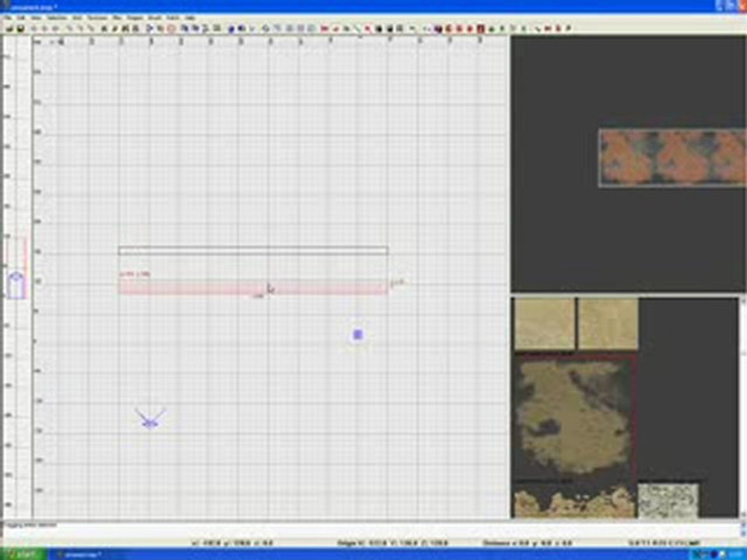Click the blue camera marker in the grid view
The image size is (747, 560).
pos(150,419)
